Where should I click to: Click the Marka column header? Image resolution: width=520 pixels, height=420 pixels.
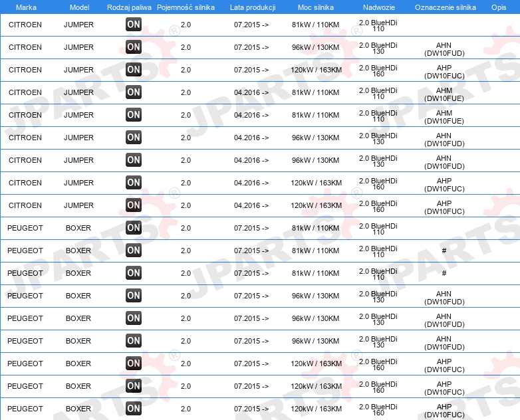(26, 7)
